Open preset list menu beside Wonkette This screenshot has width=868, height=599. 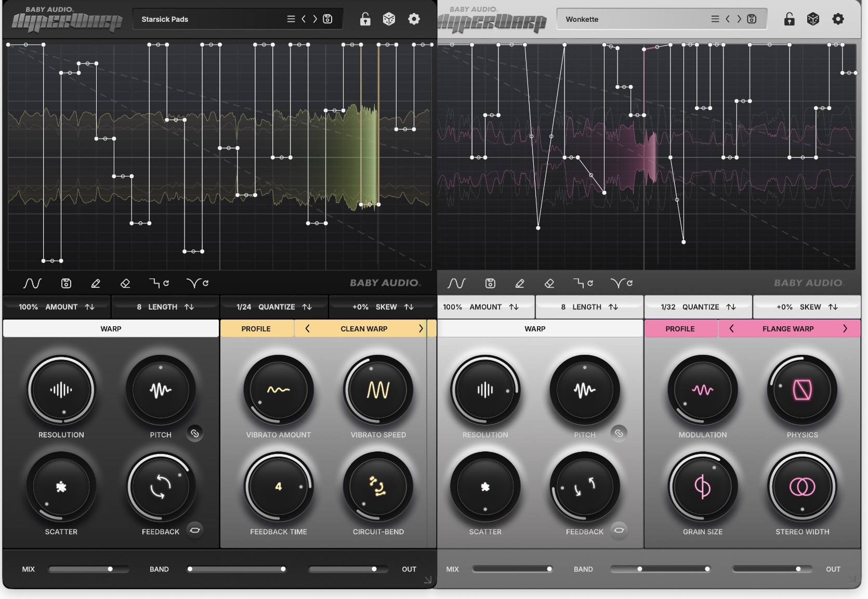tap(715, 19)
